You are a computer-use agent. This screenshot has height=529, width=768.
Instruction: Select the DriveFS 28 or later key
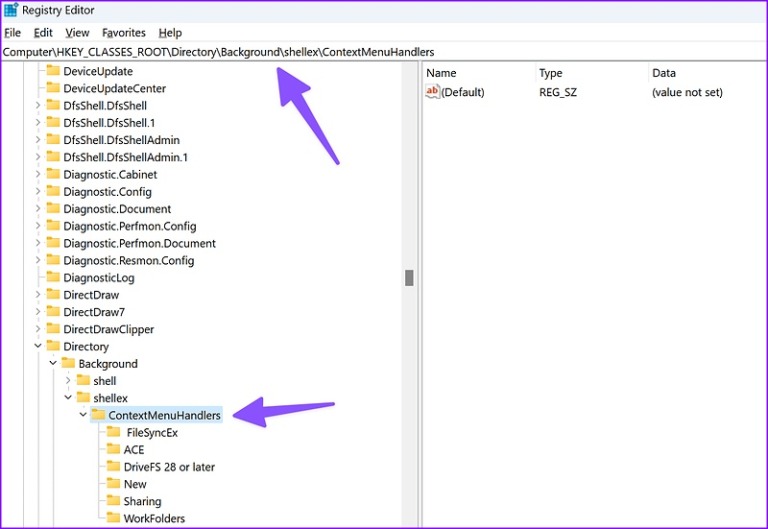tap(169, 467)
